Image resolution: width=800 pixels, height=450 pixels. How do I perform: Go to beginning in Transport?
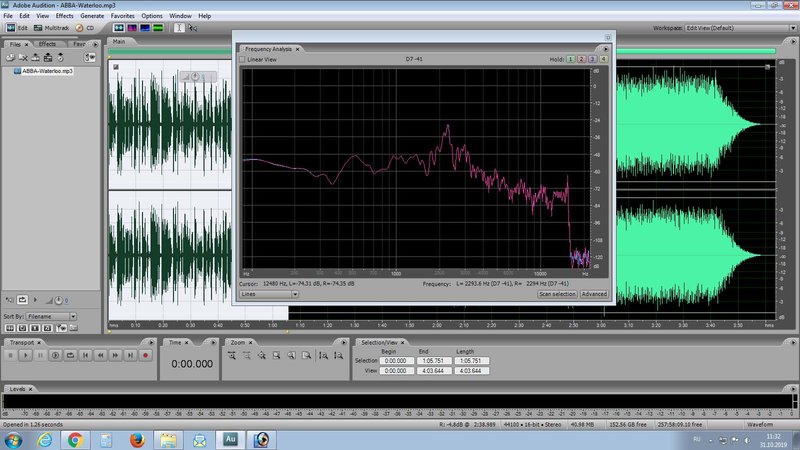tap(85, 355)
